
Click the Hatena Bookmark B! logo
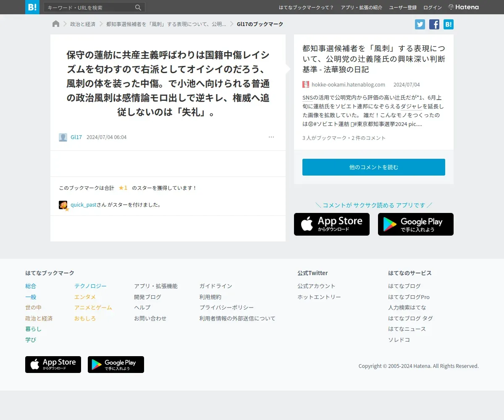(32, 7)
